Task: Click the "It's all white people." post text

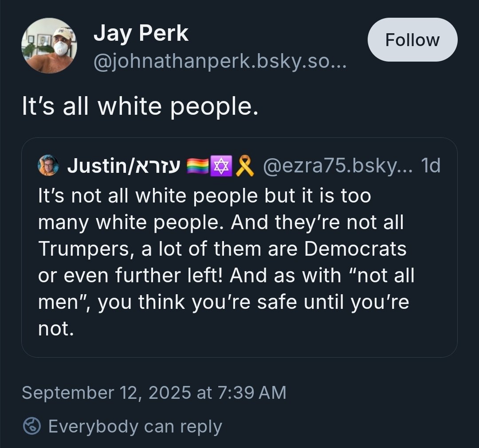Action: [x=140, y=107]
